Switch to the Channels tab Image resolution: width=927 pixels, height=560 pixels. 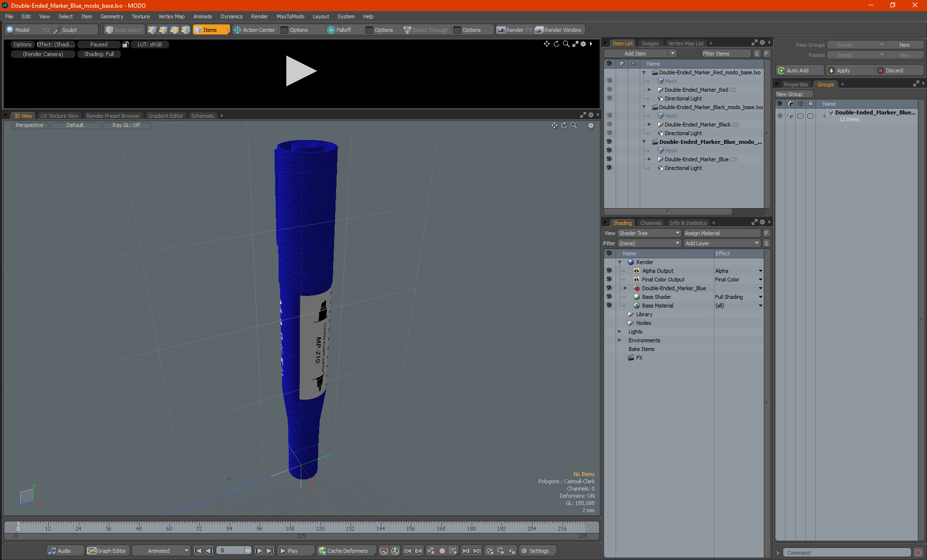[x=650, y=223]
